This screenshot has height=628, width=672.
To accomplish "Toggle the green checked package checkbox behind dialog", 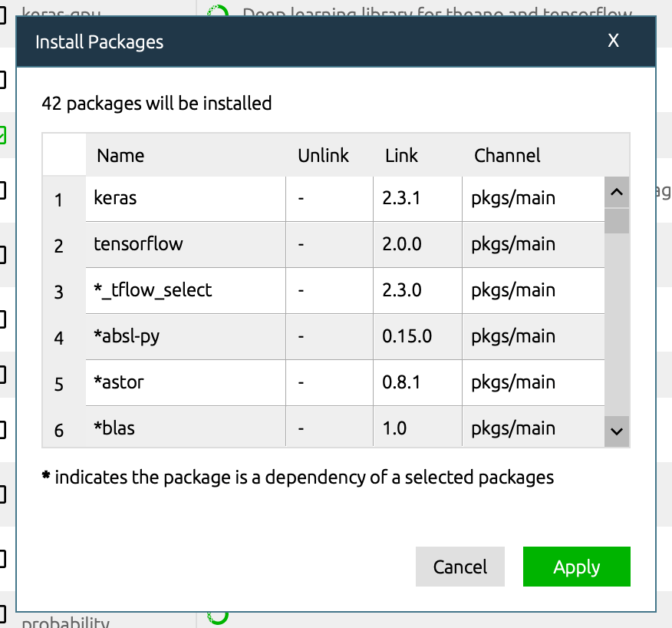I will coord(3,136).
